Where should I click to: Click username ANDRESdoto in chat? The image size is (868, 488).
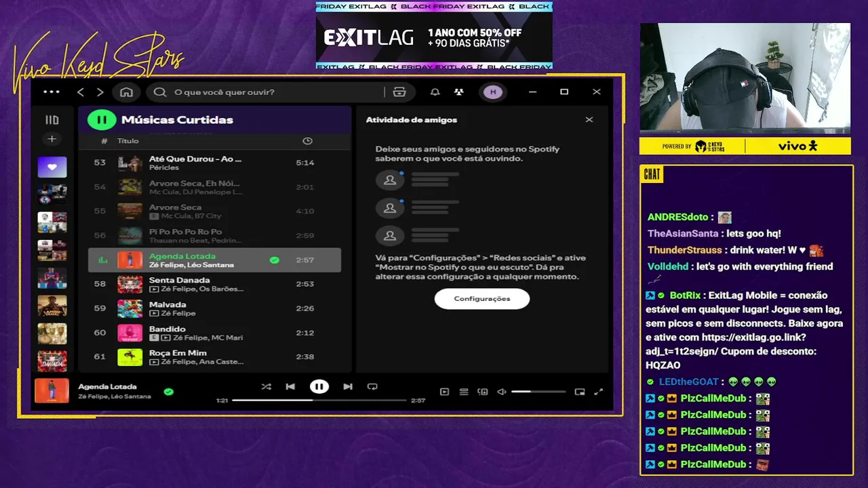pos(677,218)
